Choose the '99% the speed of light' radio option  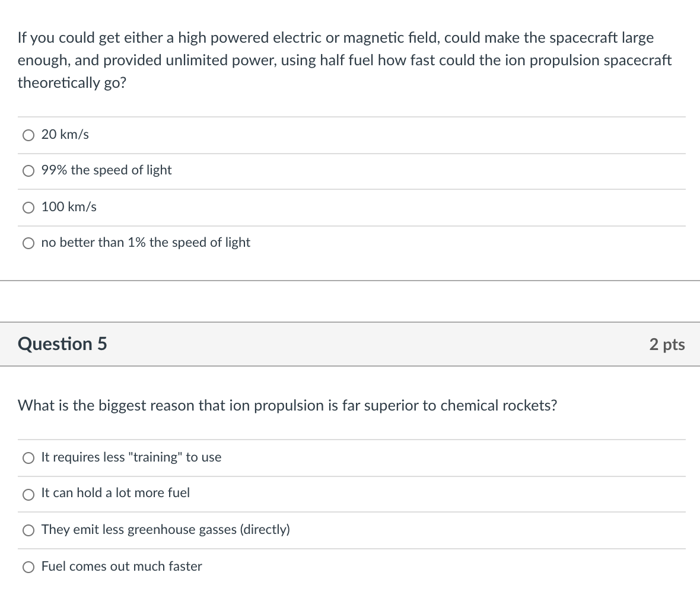pos(28,171)
